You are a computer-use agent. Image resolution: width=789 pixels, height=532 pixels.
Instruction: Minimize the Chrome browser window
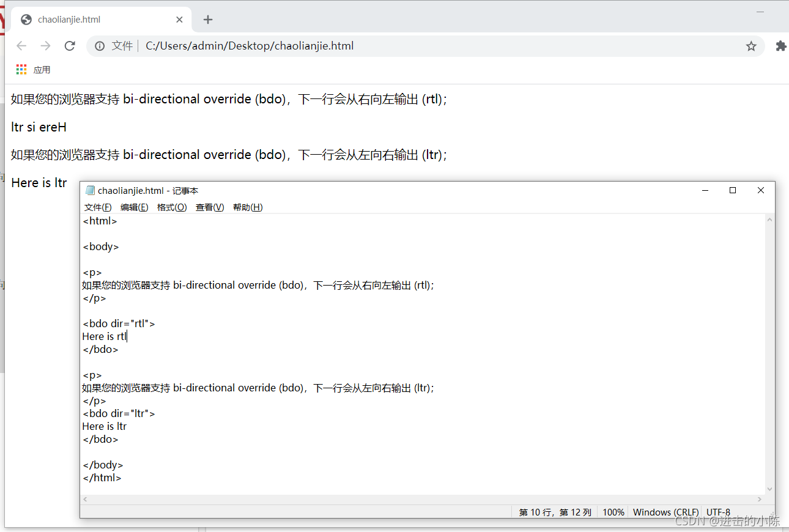coord(761,12)
